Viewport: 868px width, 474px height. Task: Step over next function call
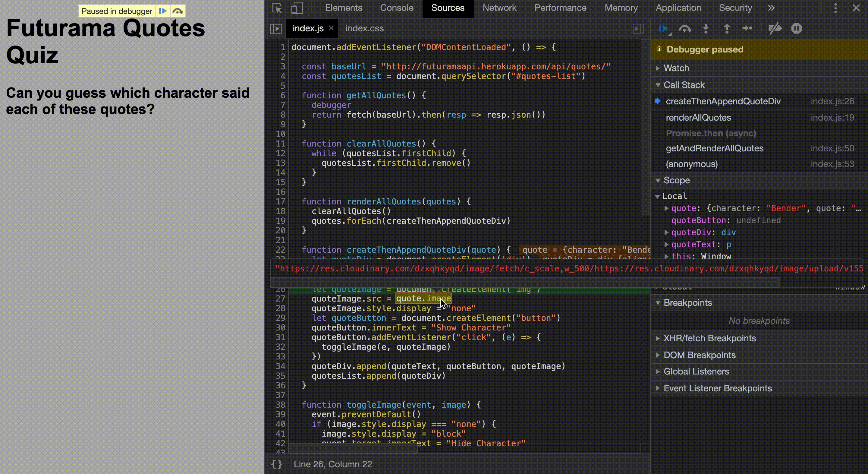click(x=685, y=29)
